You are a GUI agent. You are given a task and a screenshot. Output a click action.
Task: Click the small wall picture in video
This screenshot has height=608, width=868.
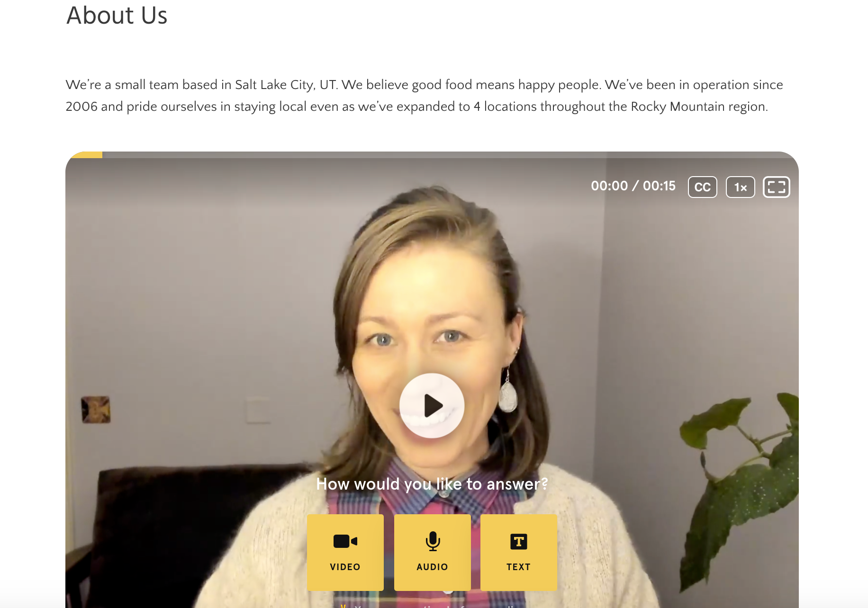(x=96, y=410)
